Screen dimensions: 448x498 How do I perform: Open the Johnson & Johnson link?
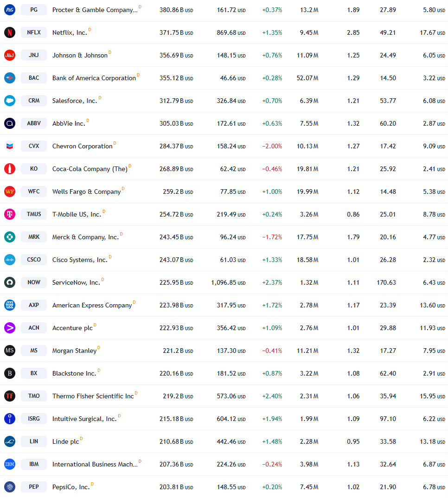click(80, 55)
